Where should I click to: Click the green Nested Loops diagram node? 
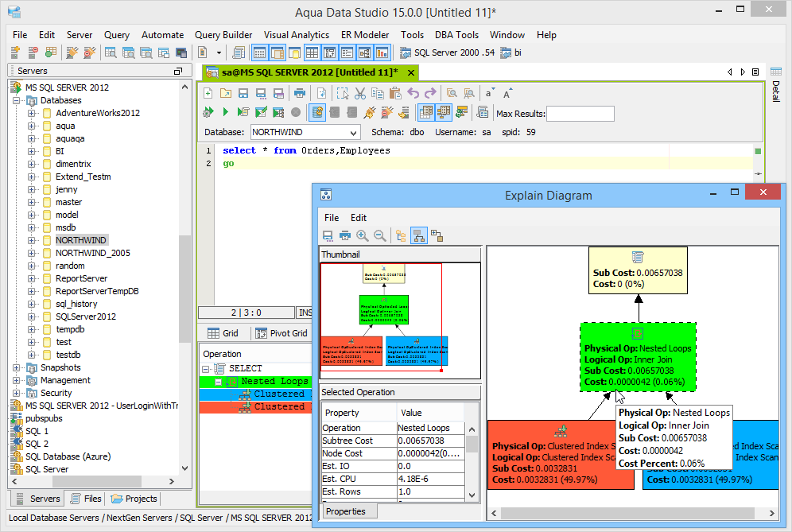[638, 357]
